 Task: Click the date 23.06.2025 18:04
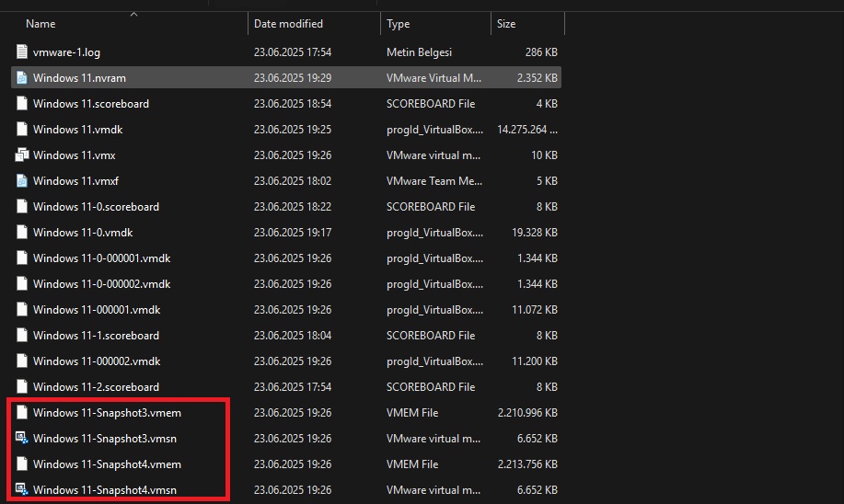[x=293, y=336]
